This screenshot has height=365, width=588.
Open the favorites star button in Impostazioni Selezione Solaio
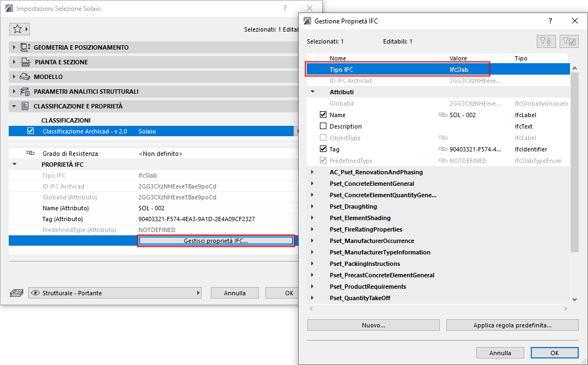[x=19, y=29]
